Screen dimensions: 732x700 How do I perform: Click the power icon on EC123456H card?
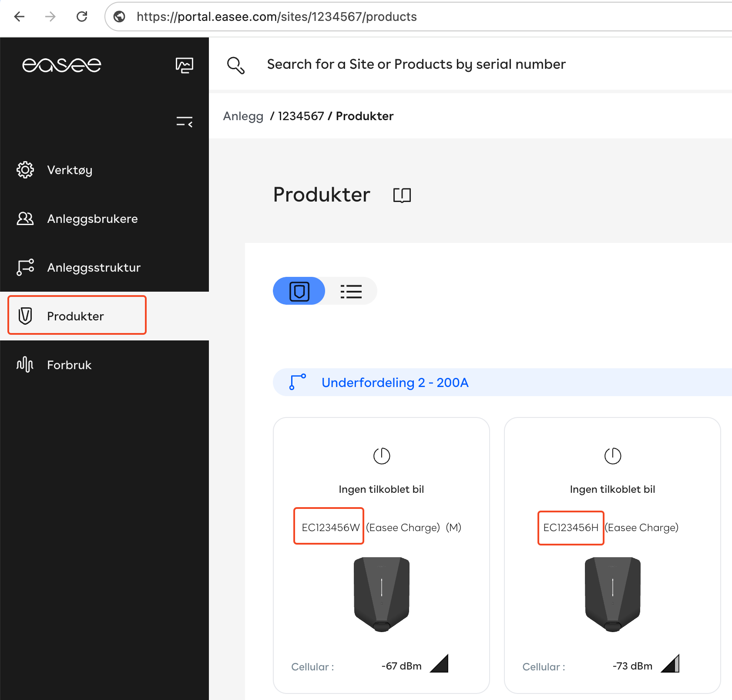point(613,456)
